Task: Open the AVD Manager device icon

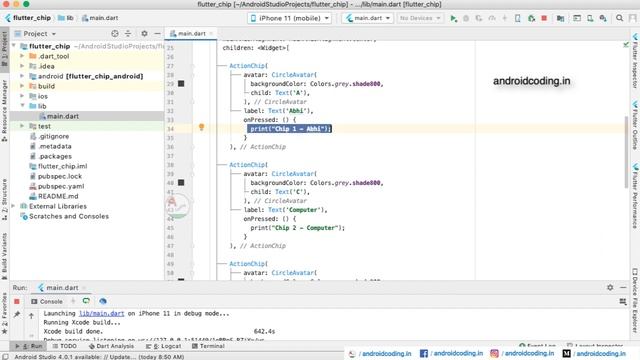Action: click(x=590, y=18)
